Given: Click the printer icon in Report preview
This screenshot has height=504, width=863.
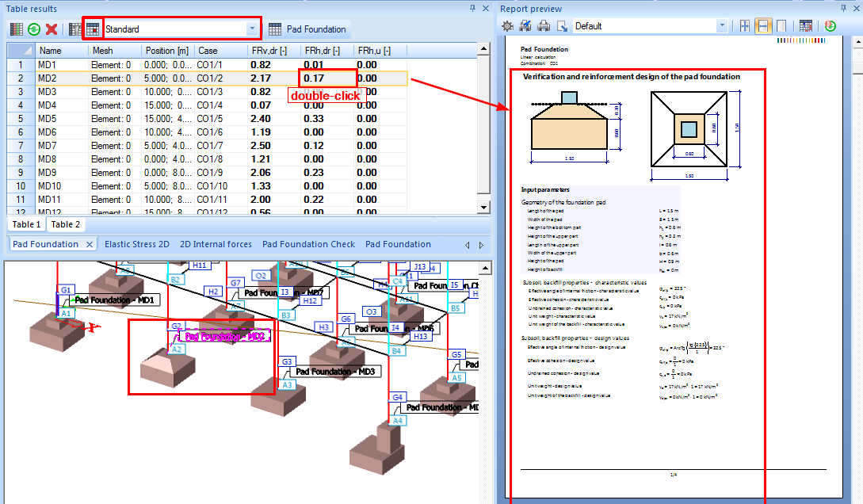Looking at the screenshot, I should click(x=544, y=26).
